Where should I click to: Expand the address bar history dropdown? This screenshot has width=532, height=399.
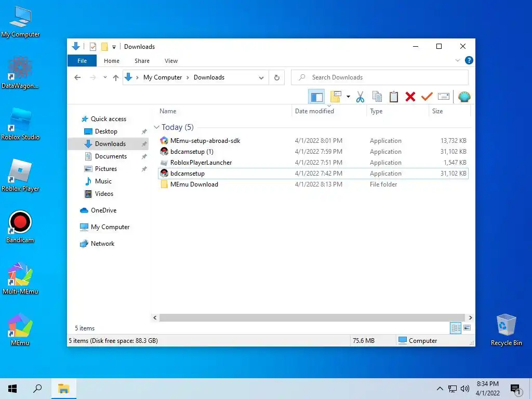261,78
